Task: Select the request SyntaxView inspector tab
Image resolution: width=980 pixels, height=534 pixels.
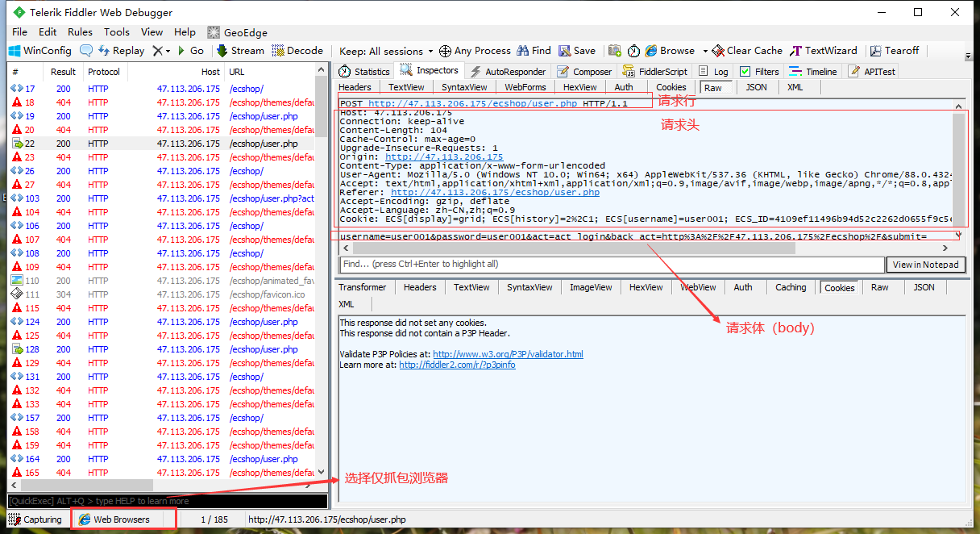Action: tap(464, 87)
